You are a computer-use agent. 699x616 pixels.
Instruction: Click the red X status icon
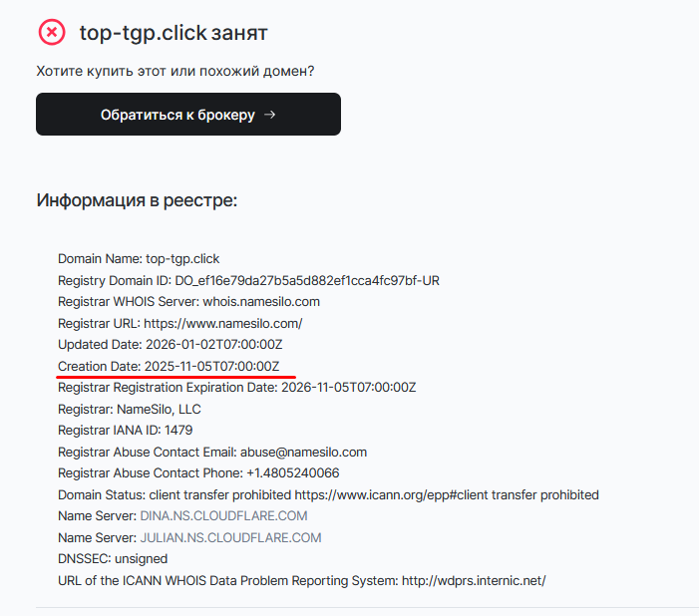pyautogui.click(x=51, y=32)
